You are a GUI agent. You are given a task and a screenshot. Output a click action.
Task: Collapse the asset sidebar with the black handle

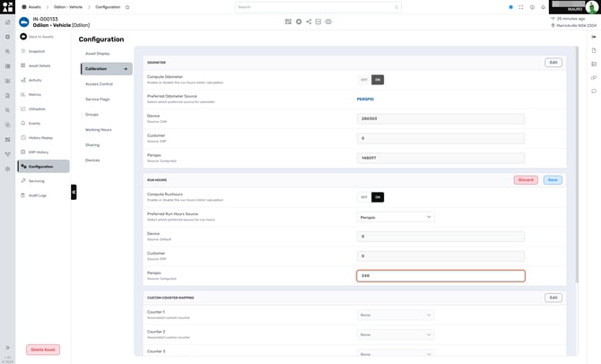pyautogui.click(x=74, y=192)
